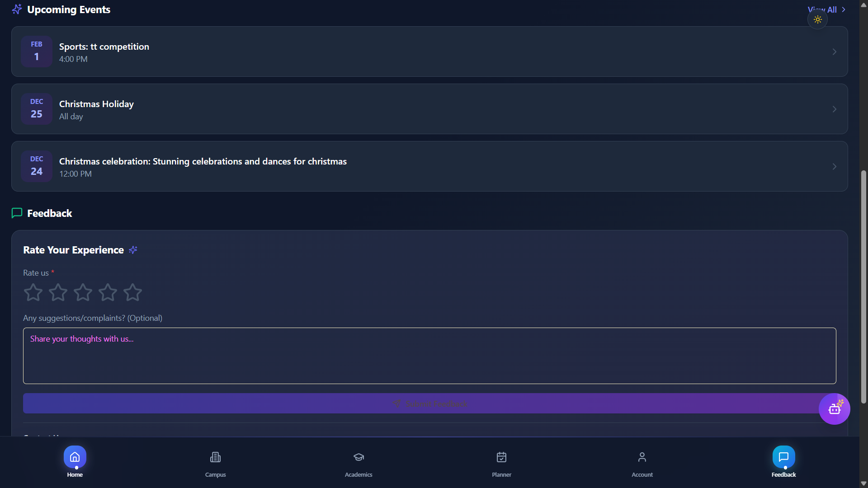Toggle light mode with the sun icon
868x488 pixels.
pos(817,19)
